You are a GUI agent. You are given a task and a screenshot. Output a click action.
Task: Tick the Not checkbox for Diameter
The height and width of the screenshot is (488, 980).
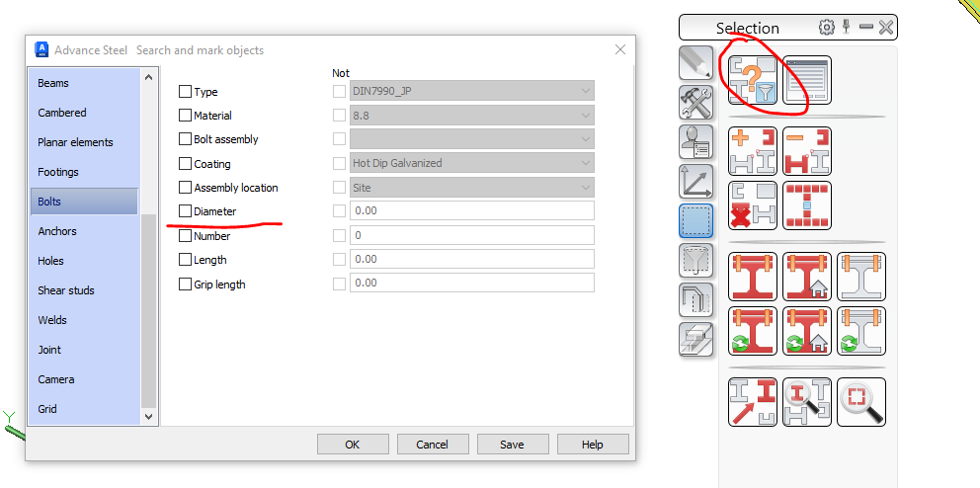coord(339,211)
